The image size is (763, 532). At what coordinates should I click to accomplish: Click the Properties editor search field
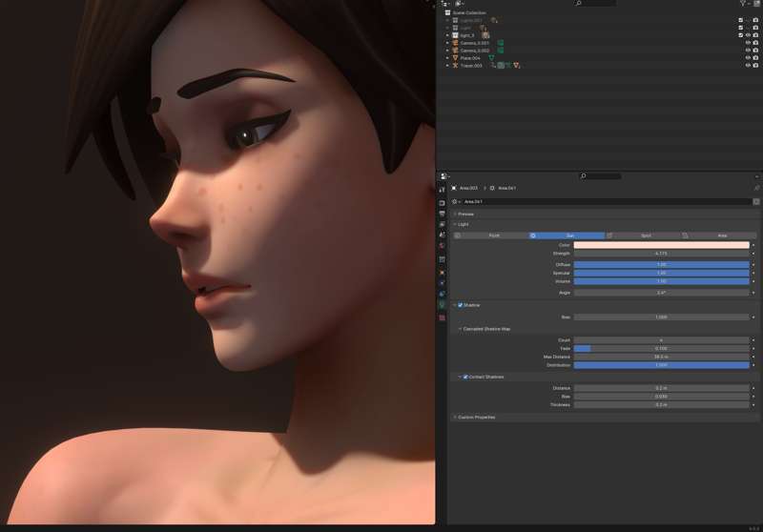pos(601,176)
